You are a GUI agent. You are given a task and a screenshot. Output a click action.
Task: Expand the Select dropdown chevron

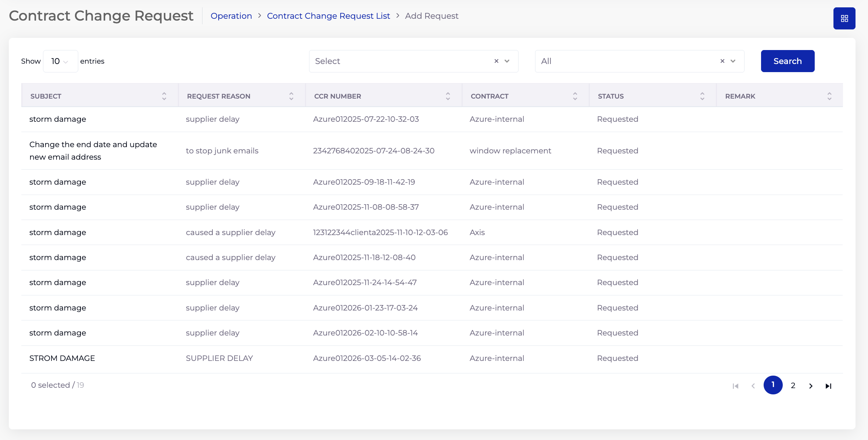[x=507, y=61]
